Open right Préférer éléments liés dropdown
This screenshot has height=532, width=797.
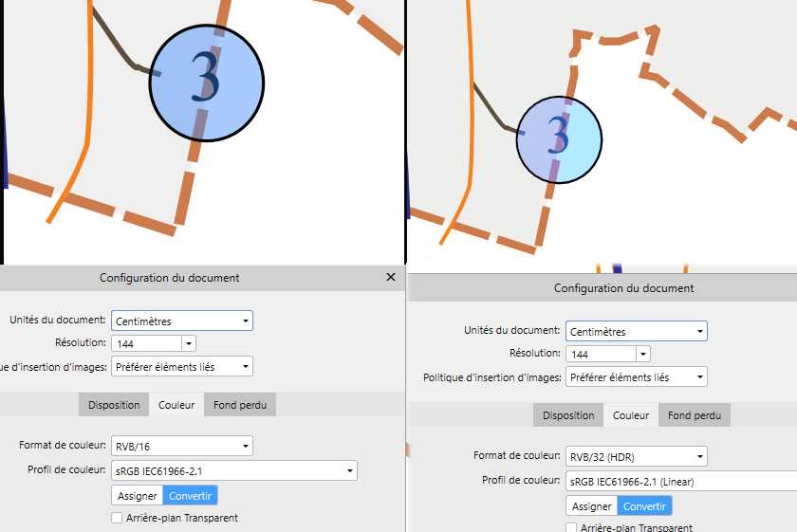(x=637, y=377)
